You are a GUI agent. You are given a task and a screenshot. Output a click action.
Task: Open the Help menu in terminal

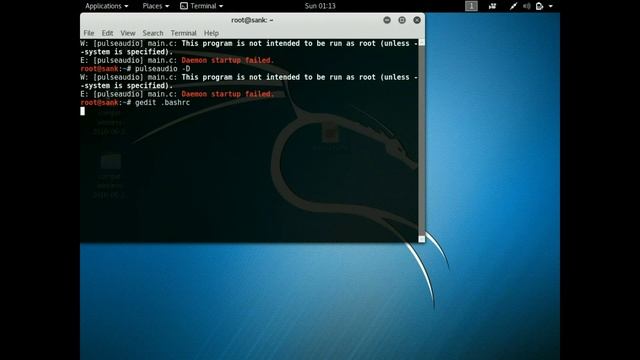[x=211, y=33]
